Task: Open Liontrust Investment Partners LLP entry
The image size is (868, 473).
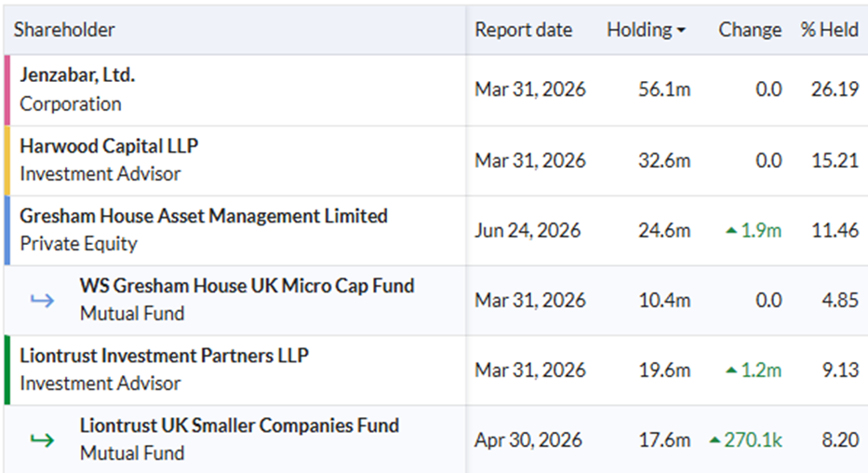Action: coord(165,356)
